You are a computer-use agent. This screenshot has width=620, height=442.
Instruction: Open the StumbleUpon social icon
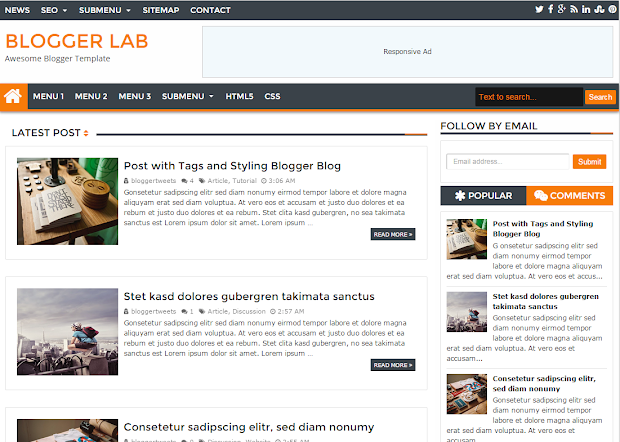tap(599, 9)
